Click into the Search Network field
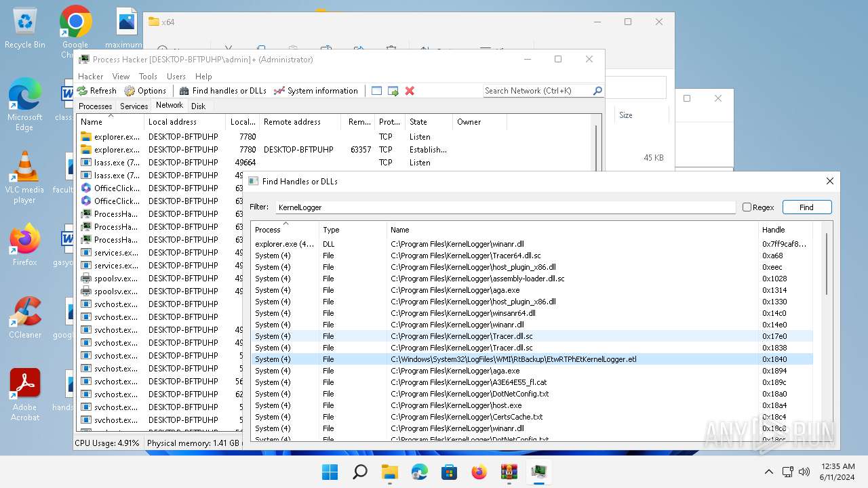 (537, 91)
